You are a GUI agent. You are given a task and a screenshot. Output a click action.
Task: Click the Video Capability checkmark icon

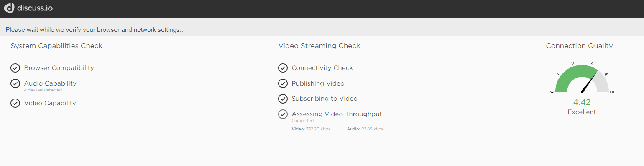[15, 103]
